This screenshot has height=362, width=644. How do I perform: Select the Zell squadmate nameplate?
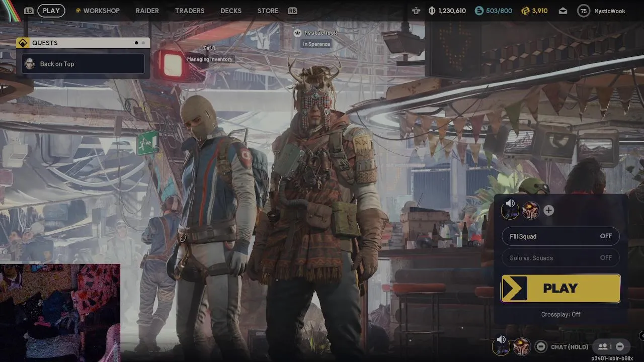click(209, 48)
